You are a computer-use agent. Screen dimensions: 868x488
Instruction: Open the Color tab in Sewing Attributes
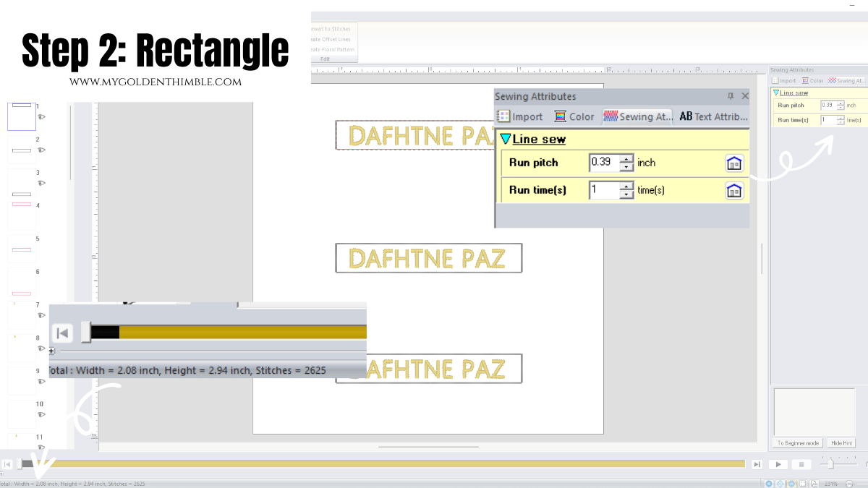[575, 116]
